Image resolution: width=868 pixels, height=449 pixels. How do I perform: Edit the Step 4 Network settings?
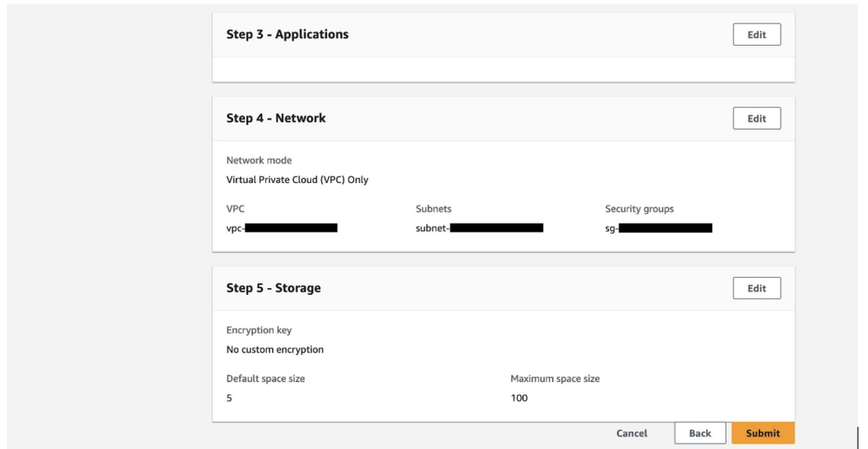(x=756, y=119)
